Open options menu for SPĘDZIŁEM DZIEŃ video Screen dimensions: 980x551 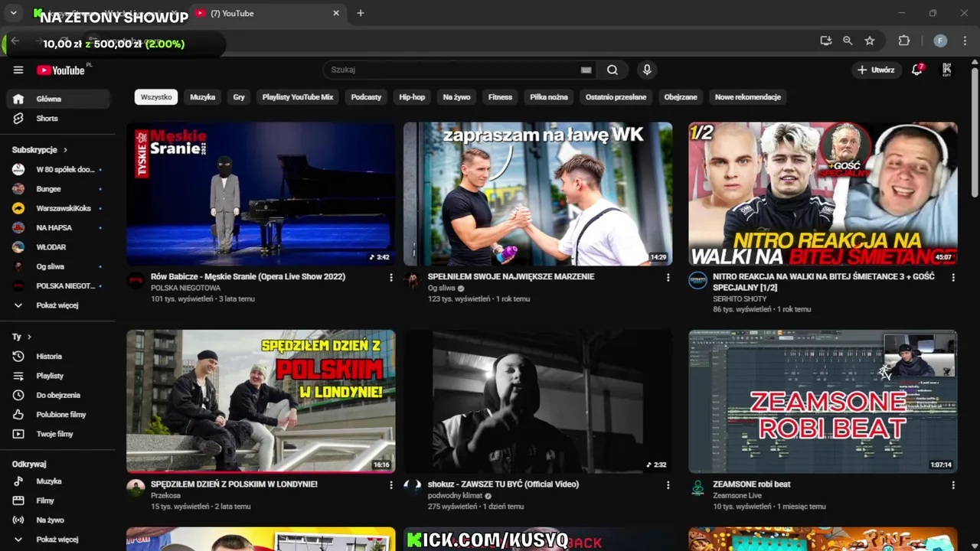coord(390,485)
